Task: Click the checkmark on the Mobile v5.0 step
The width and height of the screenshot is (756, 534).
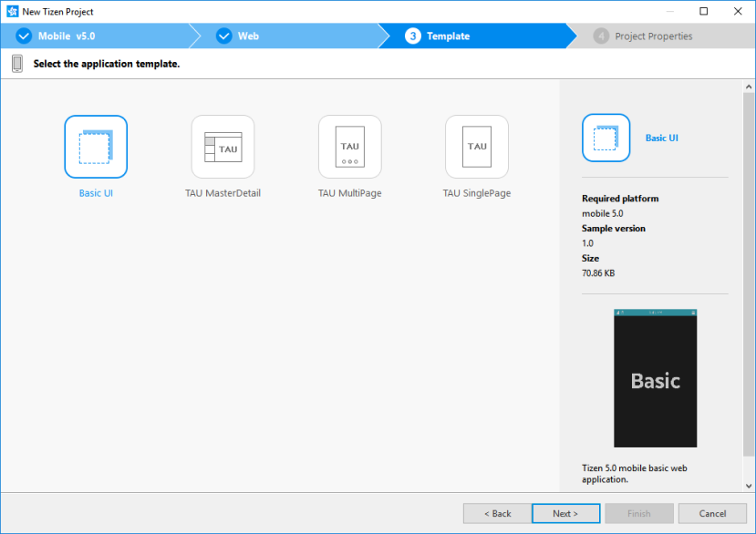Action: point(24,36)
